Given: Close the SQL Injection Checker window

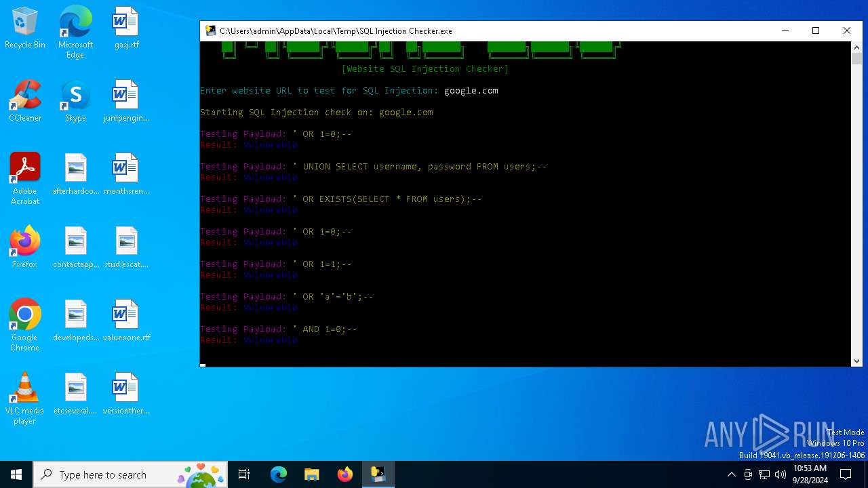Looking at the screenshot, I should tap(847, 30).
